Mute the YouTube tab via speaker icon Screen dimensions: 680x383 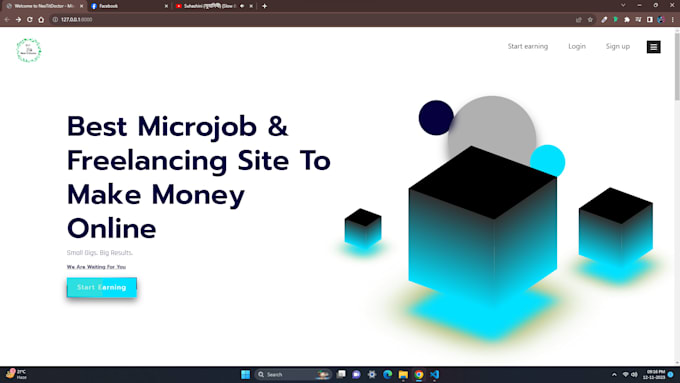[x=242, y=6]
